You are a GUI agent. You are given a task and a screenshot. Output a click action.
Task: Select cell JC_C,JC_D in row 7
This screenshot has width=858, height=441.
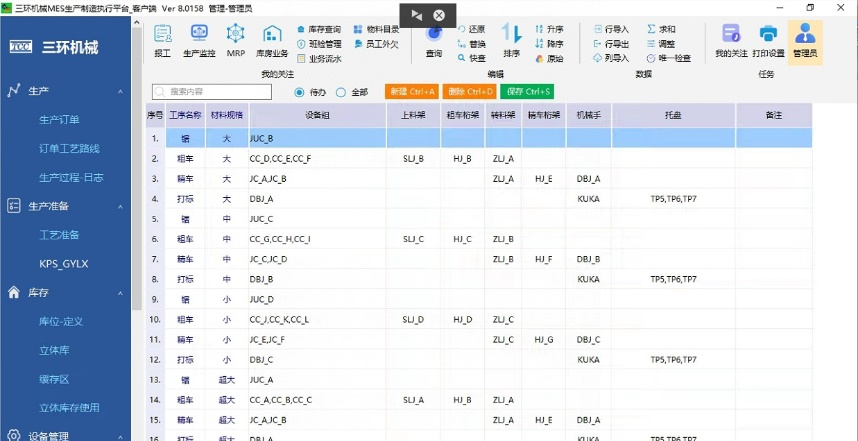[317, 259]
